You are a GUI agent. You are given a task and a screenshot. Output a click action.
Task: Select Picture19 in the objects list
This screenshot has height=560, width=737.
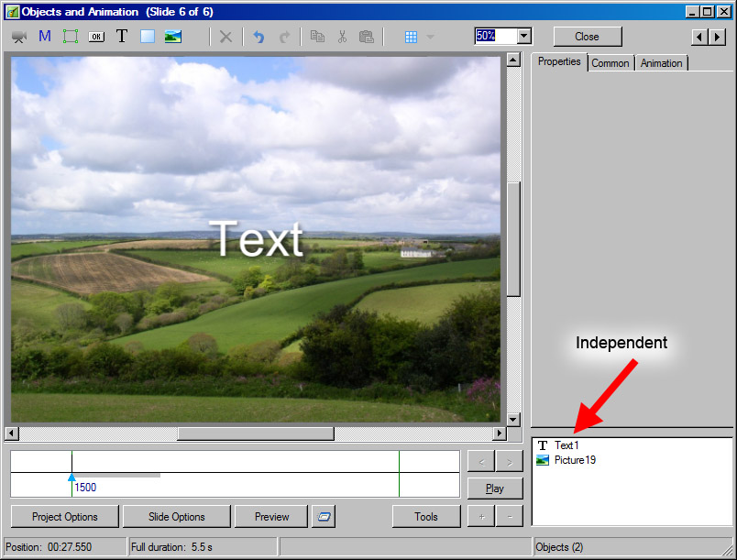[574, 460]
